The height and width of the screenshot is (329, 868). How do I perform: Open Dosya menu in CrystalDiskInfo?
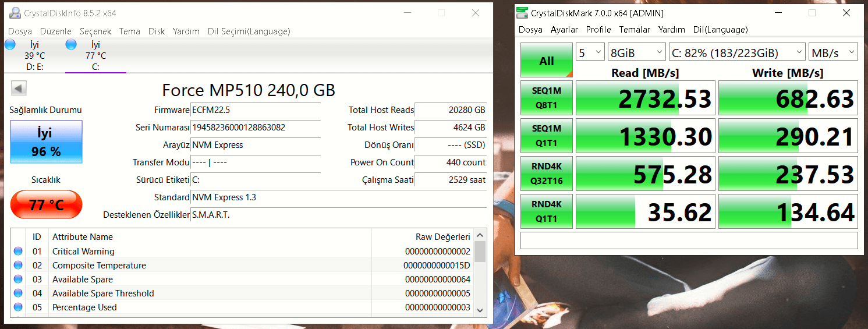(x=20, y=31)
